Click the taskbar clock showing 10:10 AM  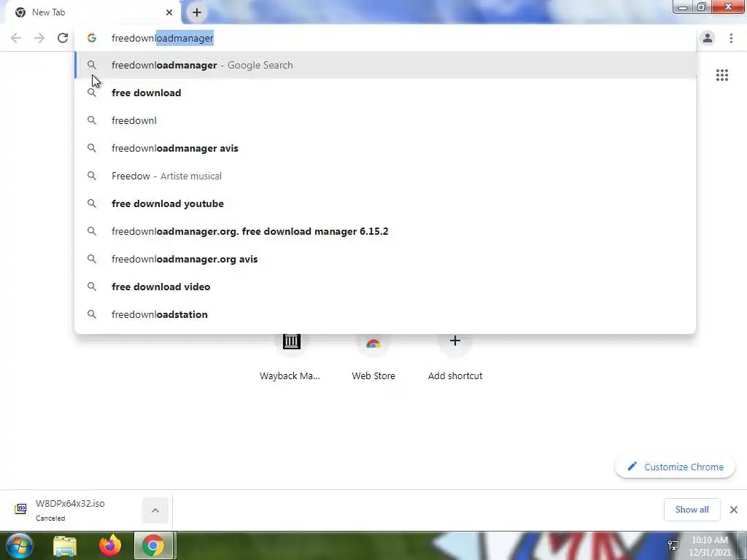point(709,546)
